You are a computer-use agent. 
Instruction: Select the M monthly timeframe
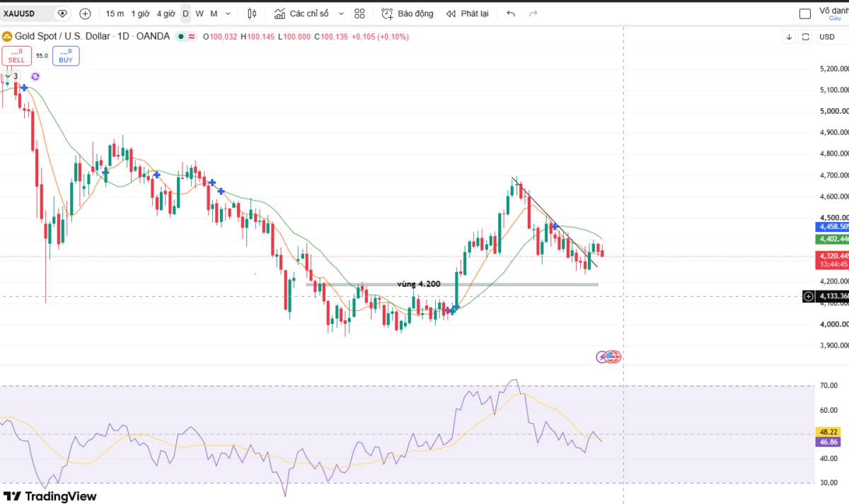[214, 13]
